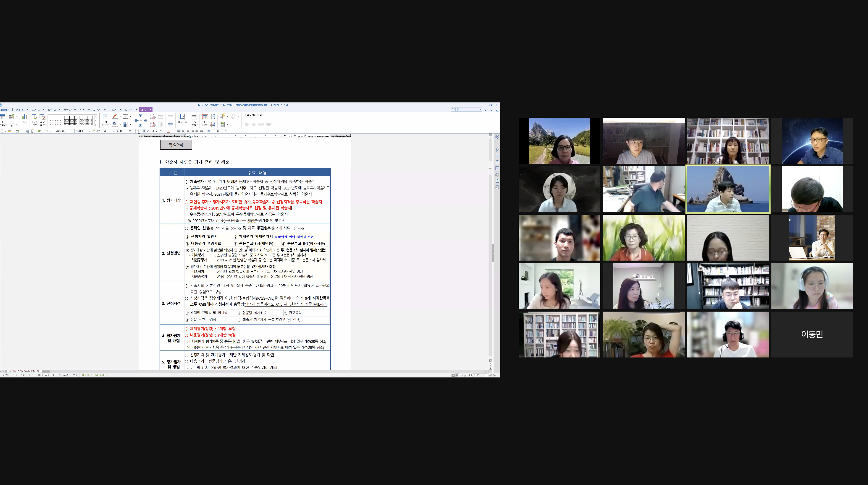Image resolution: width=868 pixels, height=485 pixels.
Task: Click the zoom out minus button
Action: tap(491, 375)
